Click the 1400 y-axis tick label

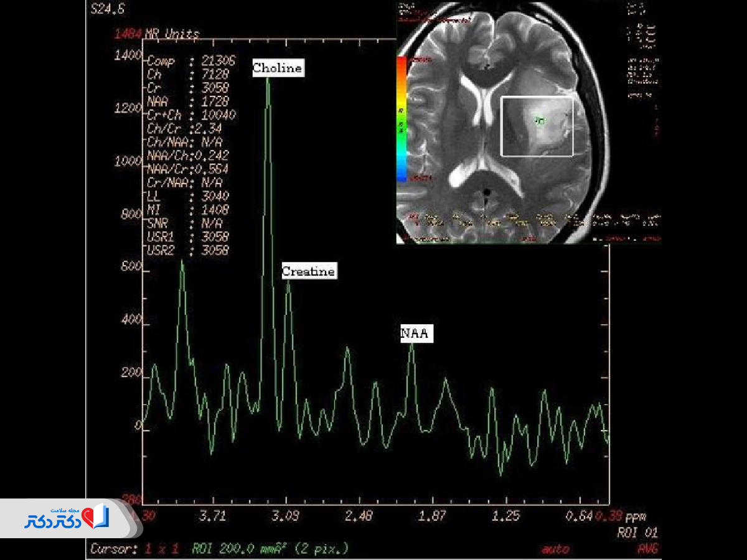coord(129,55)
